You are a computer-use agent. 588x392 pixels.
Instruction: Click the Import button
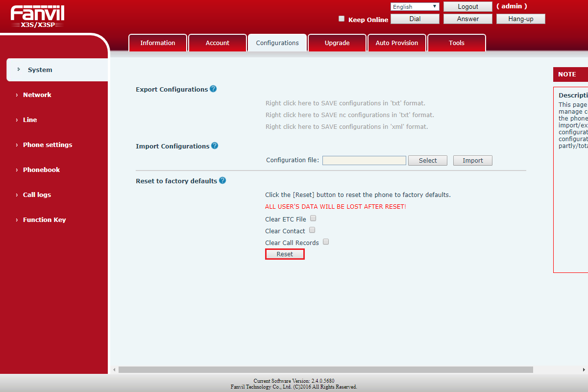(x=472, y=161)
